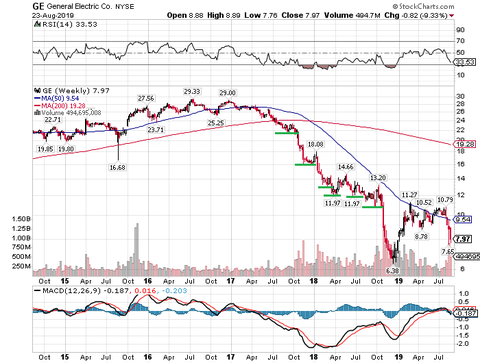Click the Low 7.76 value
Screen dimensions: 480x363
261,15
